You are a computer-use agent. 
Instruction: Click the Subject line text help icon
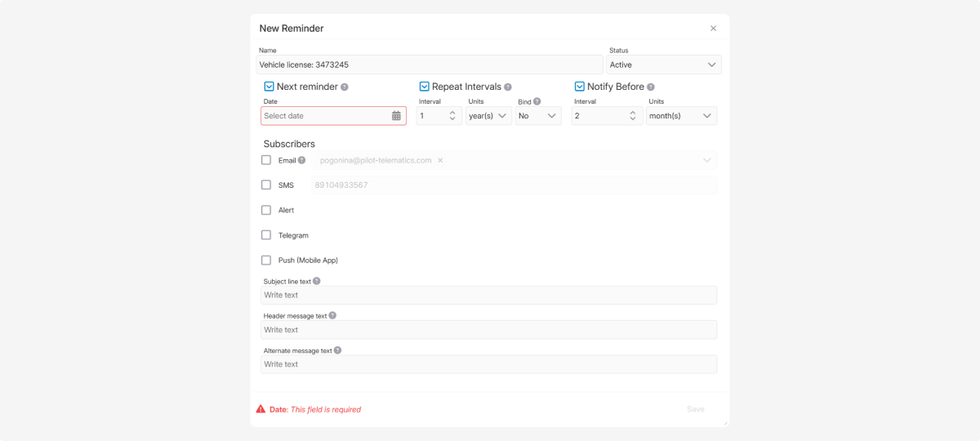317,281
